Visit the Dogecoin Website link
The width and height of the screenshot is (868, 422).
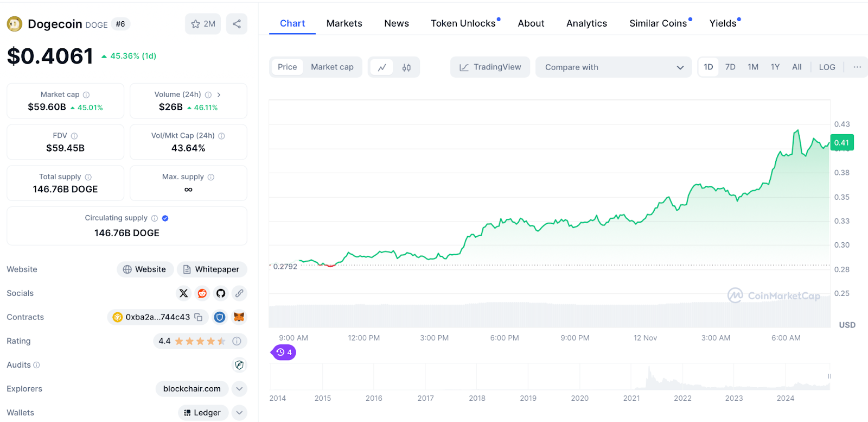(x=145, y=269)
